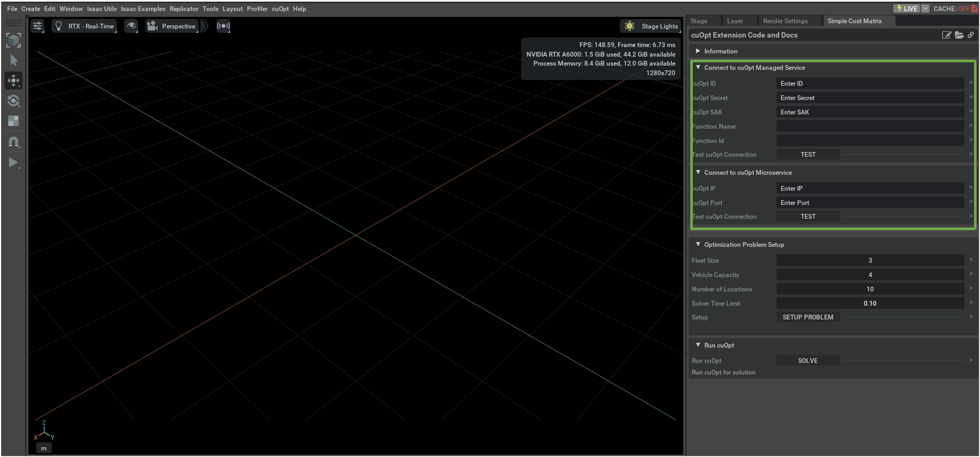Viewport: 980px width, 457px height.
Task: Click the CACHE: OFF status indicator
Action: point(955,8)
